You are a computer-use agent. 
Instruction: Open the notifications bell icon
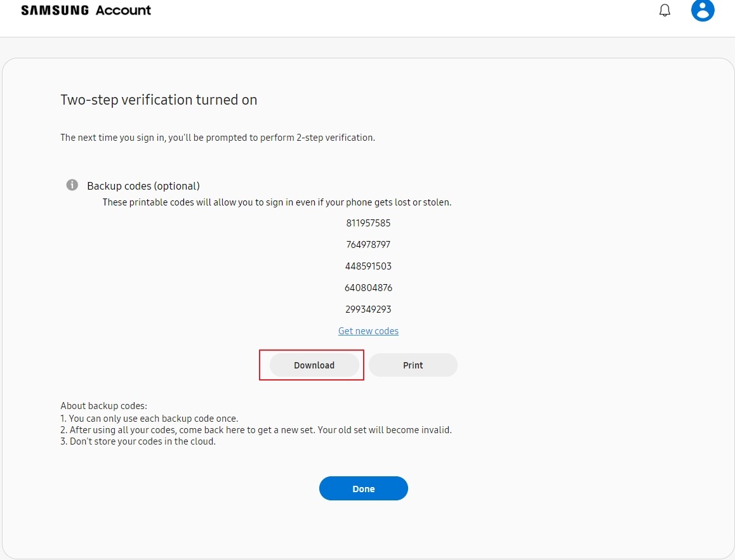point(665,10)
